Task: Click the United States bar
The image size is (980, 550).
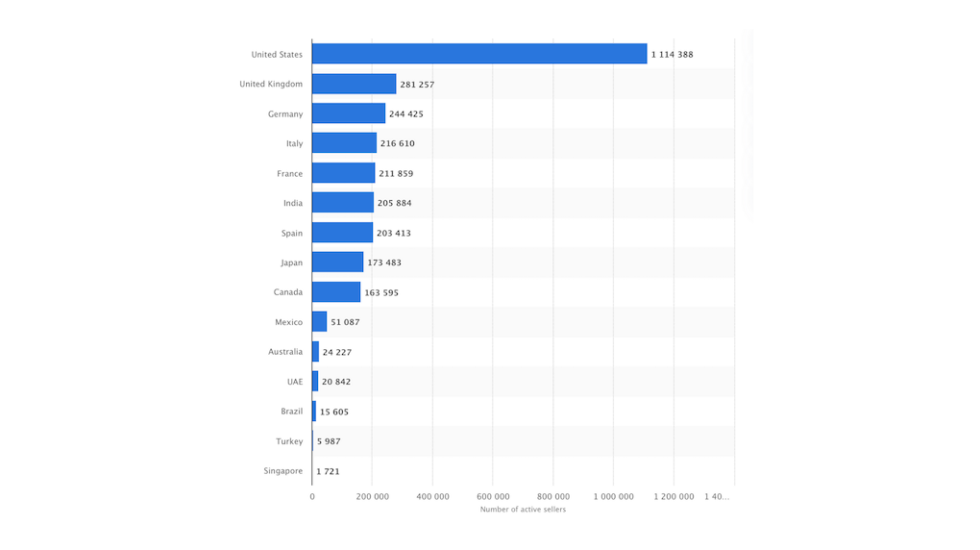Action: 478,54
